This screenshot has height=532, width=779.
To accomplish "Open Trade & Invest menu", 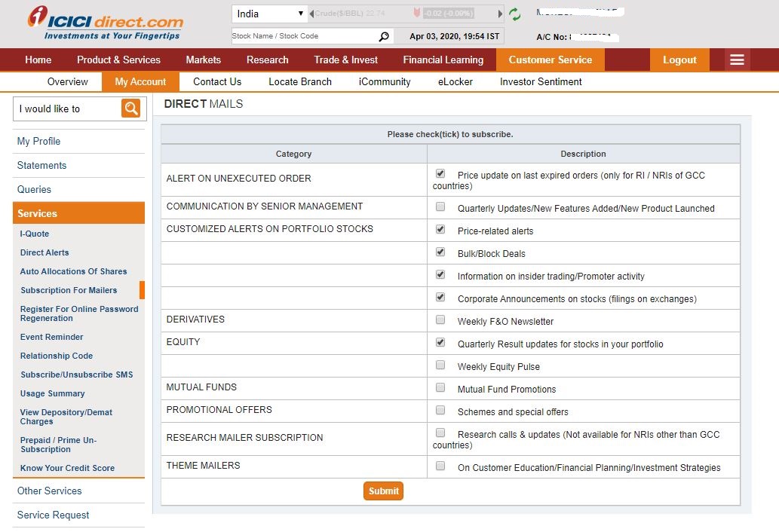I will (x=346, y=60).
